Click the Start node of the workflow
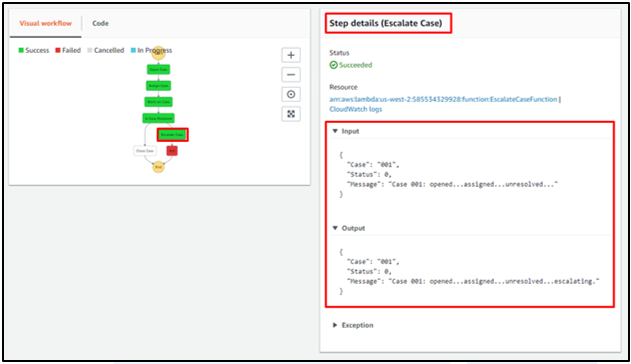This screenshot has width=631, height=364. (159, 53)
